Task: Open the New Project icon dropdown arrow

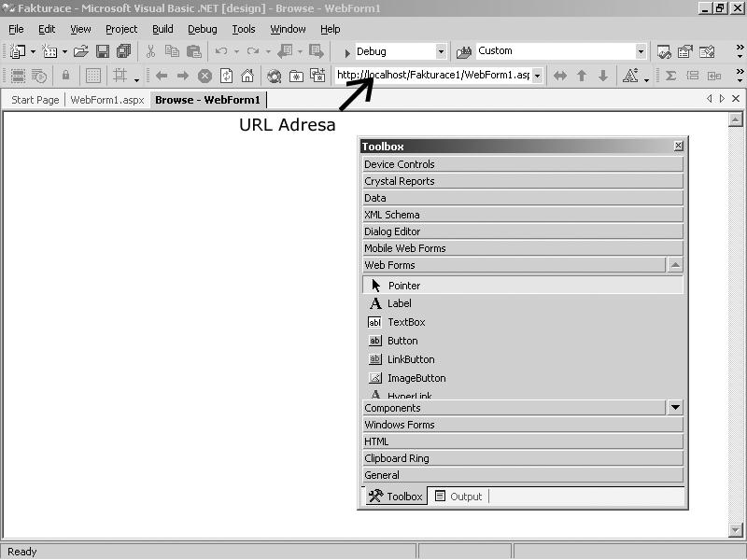Action: (33, 51)
